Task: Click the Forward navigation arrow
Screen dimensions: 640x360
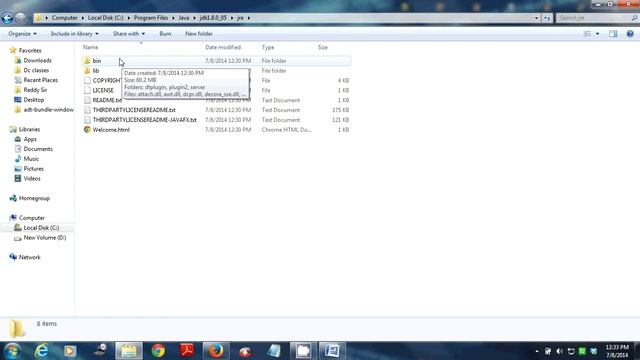Action: (x=20, y=18)
